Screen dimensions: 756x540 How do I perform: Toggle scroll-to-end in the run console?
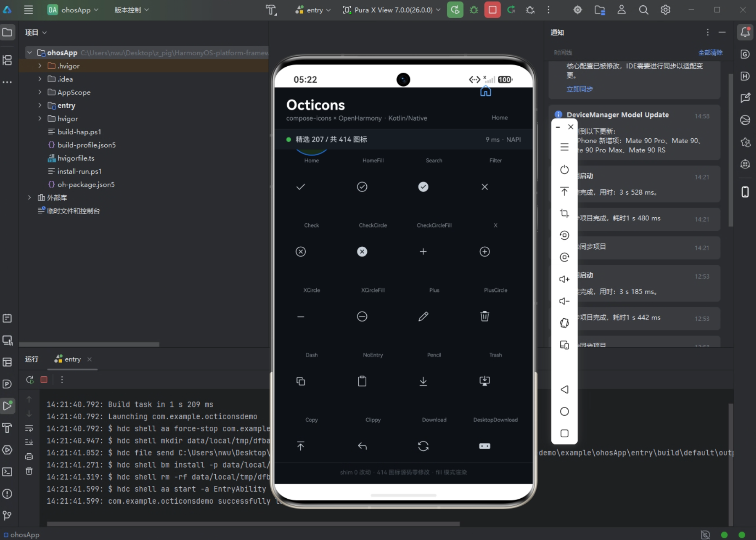29,442
